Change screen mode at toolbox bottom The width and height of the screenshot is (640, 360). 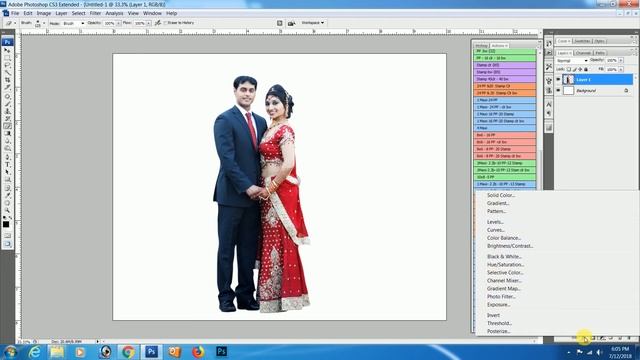tap(7, 244)
